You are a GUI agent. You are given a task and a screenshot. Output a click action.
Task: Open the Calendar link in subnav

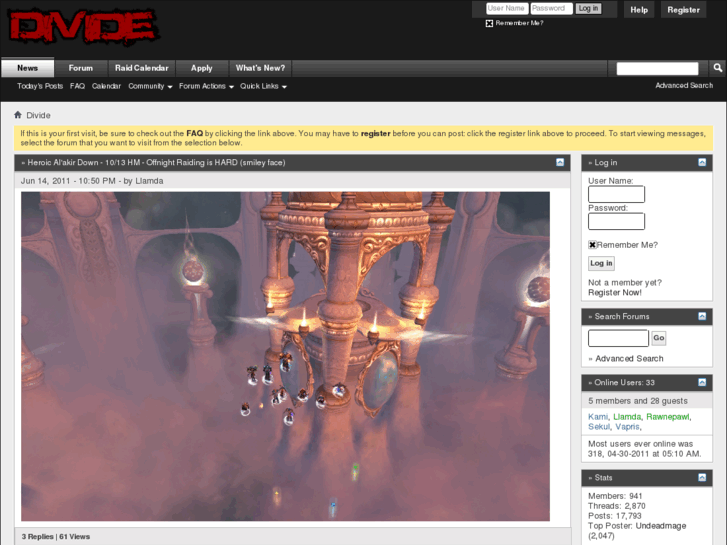[x=106, y=86]
